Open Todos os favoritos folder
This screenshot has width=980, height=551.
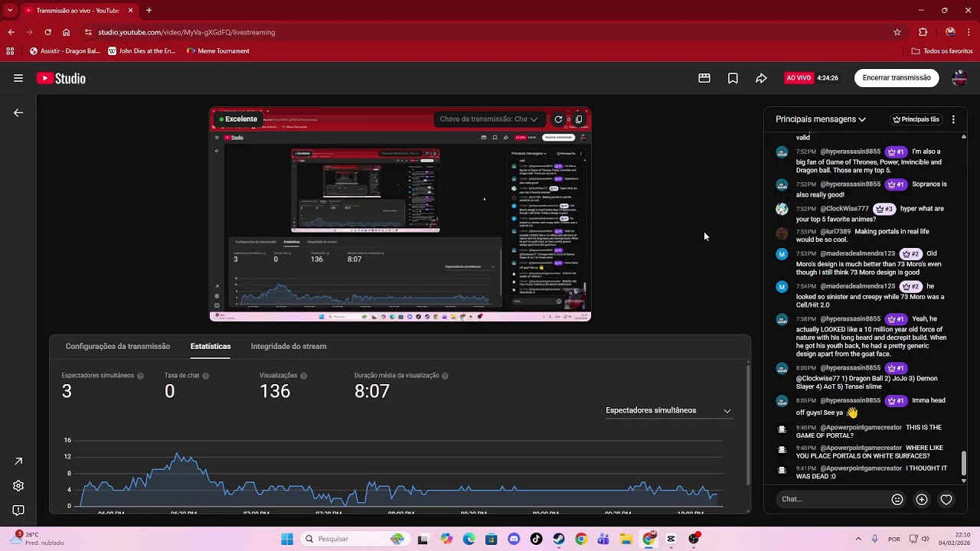pos(942,51)
